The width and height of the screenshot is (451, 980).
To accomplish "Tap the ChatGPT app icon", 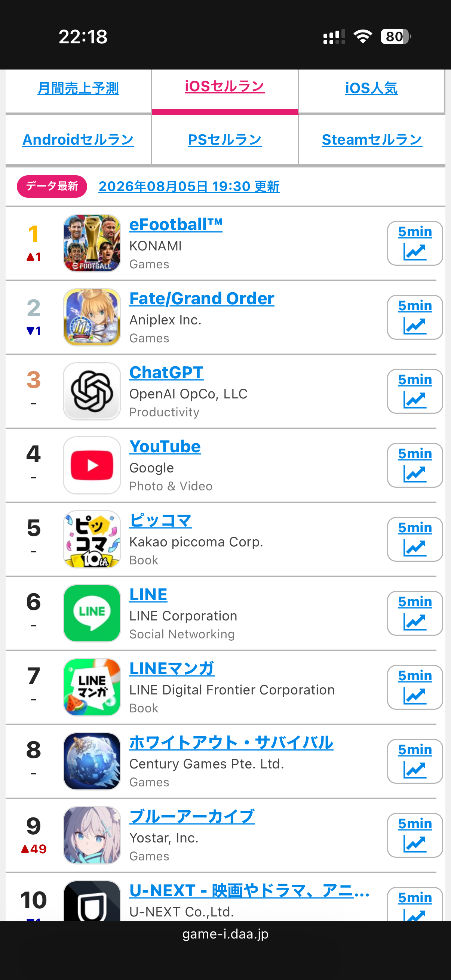I will click(x=92, y=391).
